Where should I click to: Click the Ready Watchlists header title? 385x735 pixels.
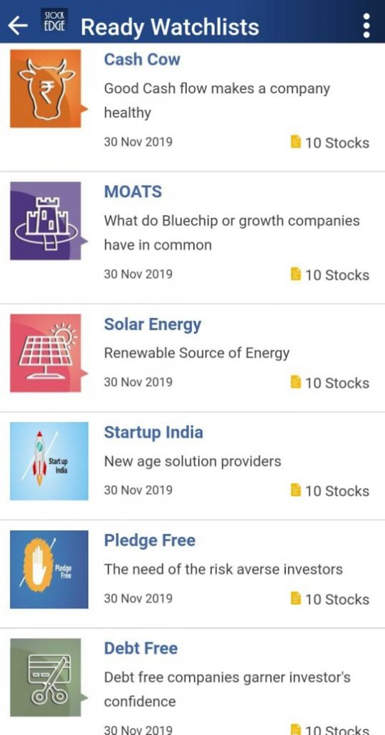[x=170, y=27]
